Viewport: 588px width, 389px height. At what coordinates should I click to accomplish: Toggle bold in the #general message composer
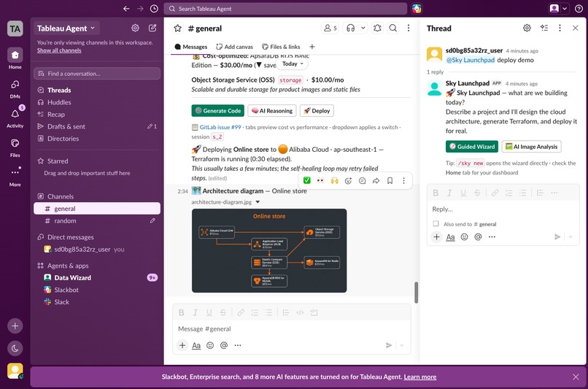182,312
